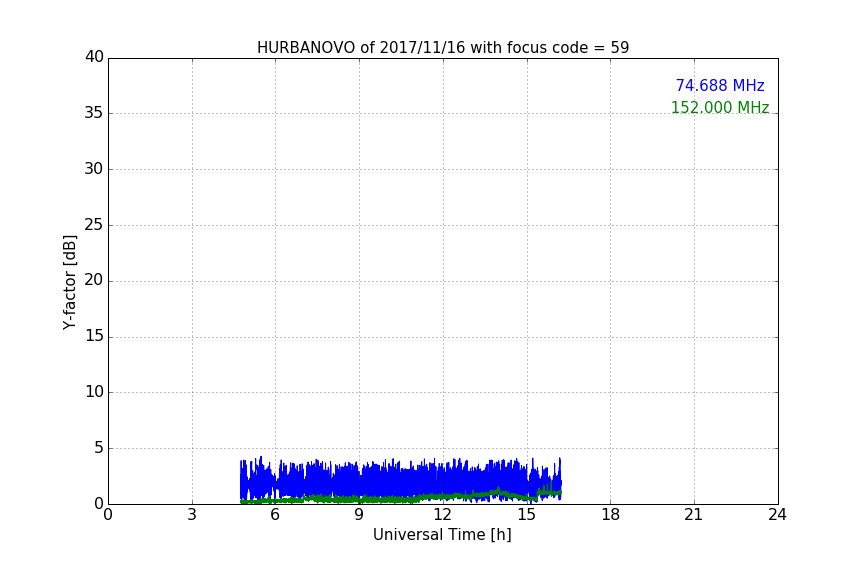Click the x-axis tick label '9'

coord(359,515)
